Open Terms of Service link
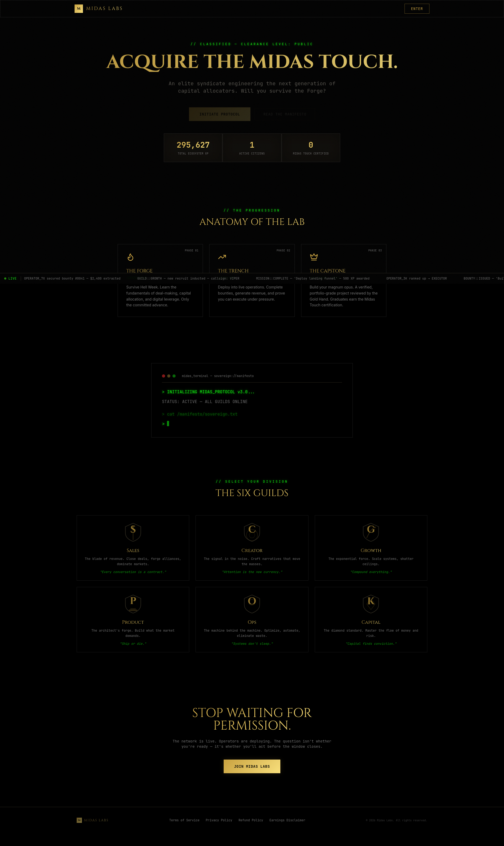504x846 pixels. 185,820
